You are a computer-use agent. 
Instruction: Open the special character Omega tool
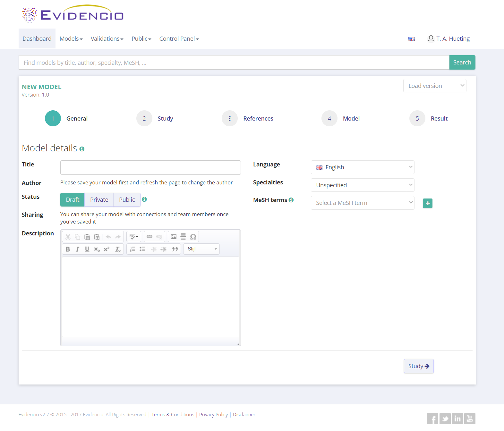tap(193, 237)
